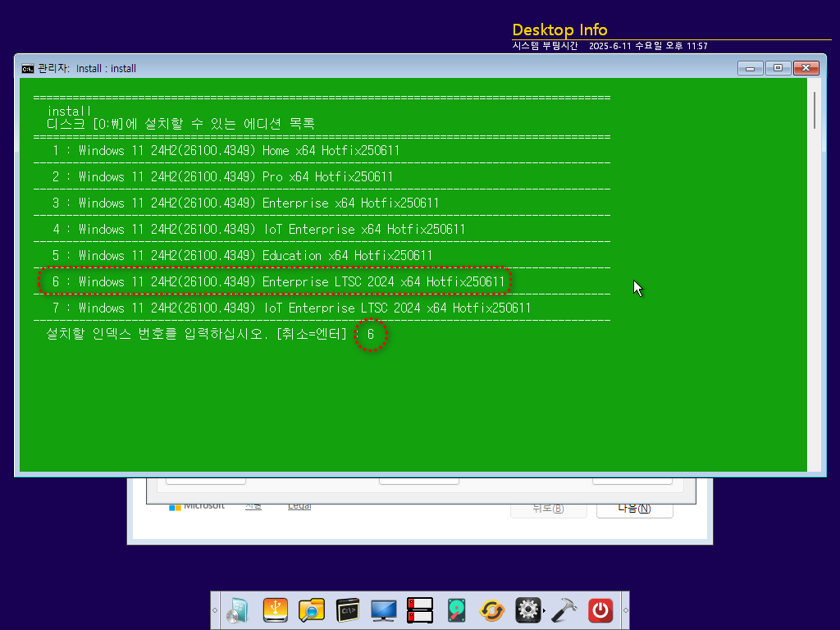The height and width of the screenshot is (630, 840).
Task: Open the folder search tool in dock
Action: click(x=311, y=610)
